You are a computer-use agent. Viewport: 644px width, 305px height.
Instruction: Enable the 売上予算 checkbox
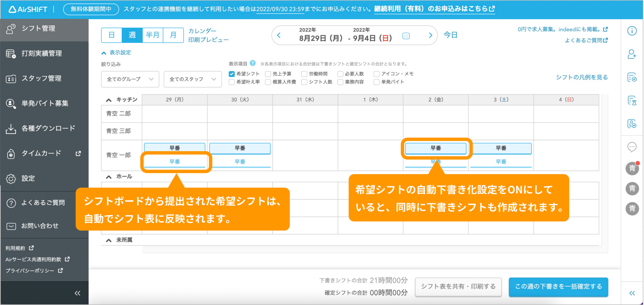click(268, 74)
